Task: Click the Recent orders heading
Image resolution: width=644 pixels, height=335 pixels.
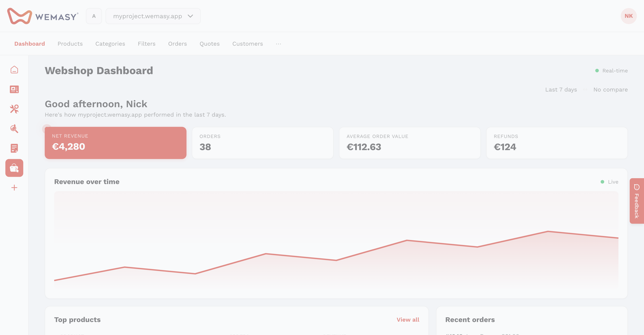Action: [470, 320]
